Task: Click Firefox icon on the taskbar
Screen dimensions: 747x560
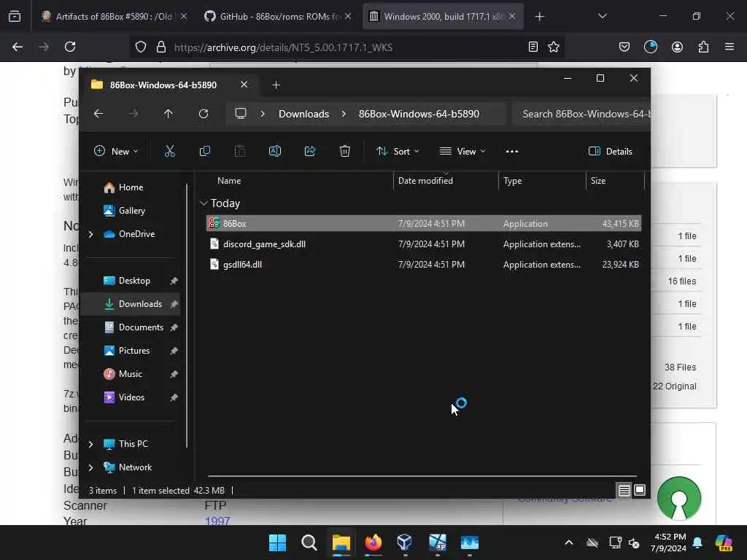Action: tap(373, 542)
